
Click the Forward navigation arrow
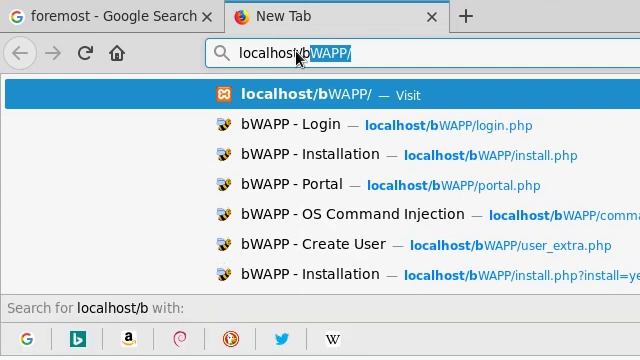[x=53, y=53]
